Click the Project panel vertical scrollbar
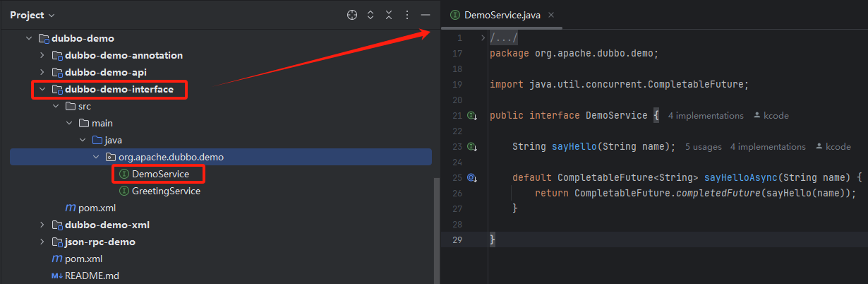This screenshot has width=868, height=284. coord(436,226)
